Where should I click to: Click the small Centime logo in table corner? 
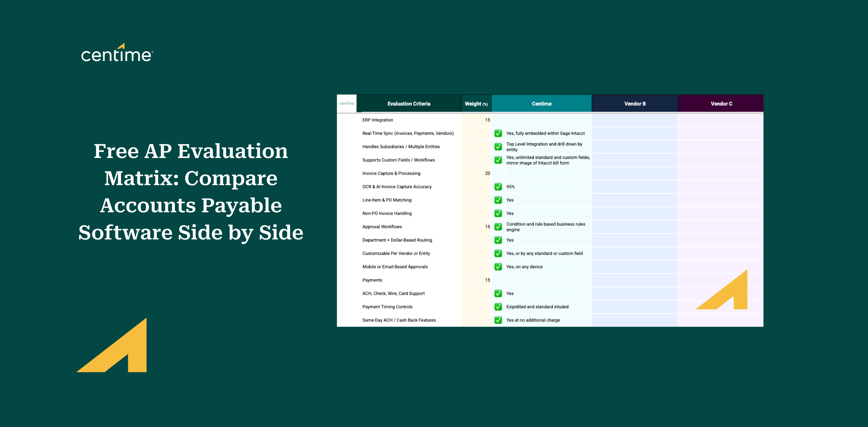tap(346, 103)
